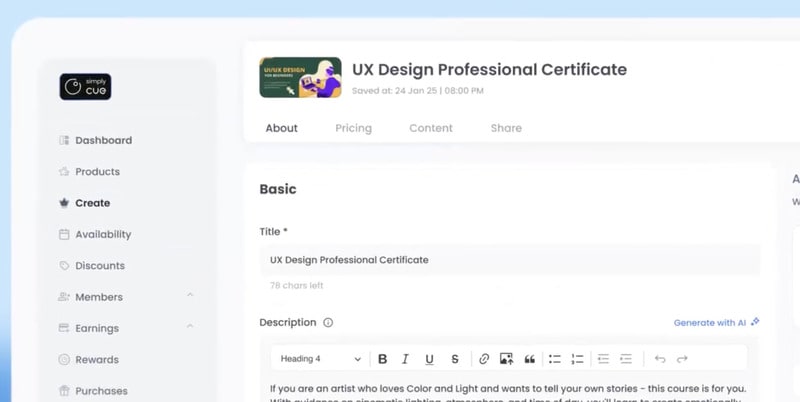Expand the Earnings sidebar section
Screen dimensions: 800x402
pyautogui.click(x=190, y=327)
